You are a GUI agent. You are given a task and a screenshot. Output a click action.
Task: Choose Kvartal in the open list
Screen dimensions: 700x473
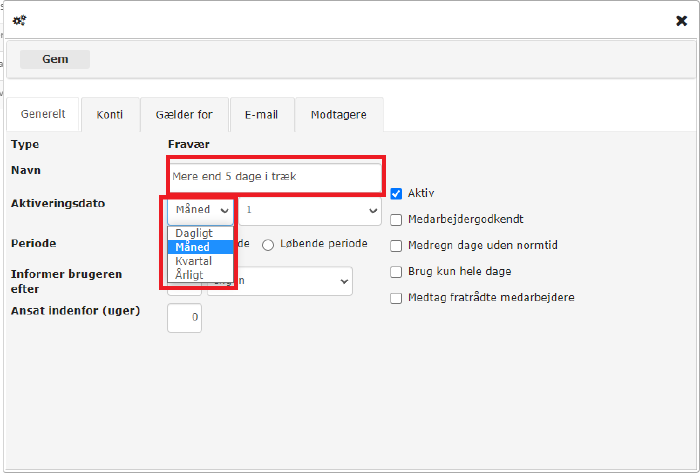(193, 261)
